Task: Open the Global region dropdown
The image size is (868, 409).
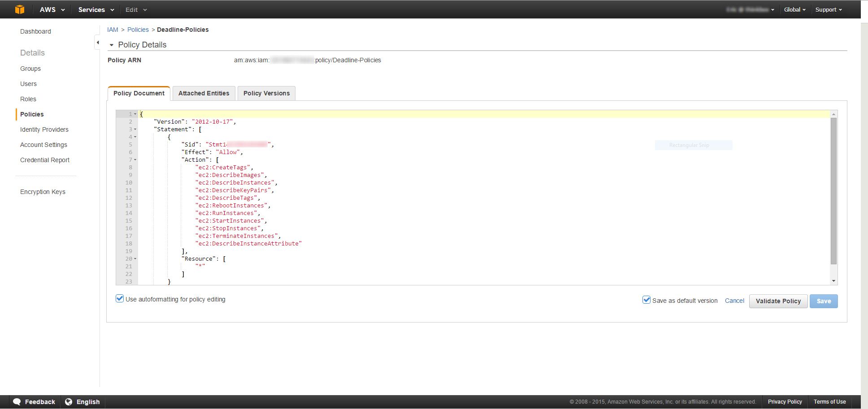Action: tap(794, 9)
